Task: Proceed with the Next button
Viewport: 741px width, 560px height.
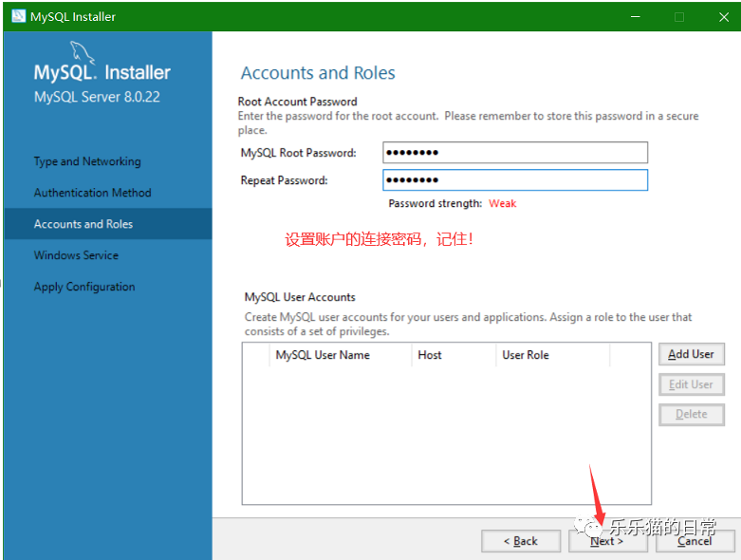Action: [x=608, y=541]
